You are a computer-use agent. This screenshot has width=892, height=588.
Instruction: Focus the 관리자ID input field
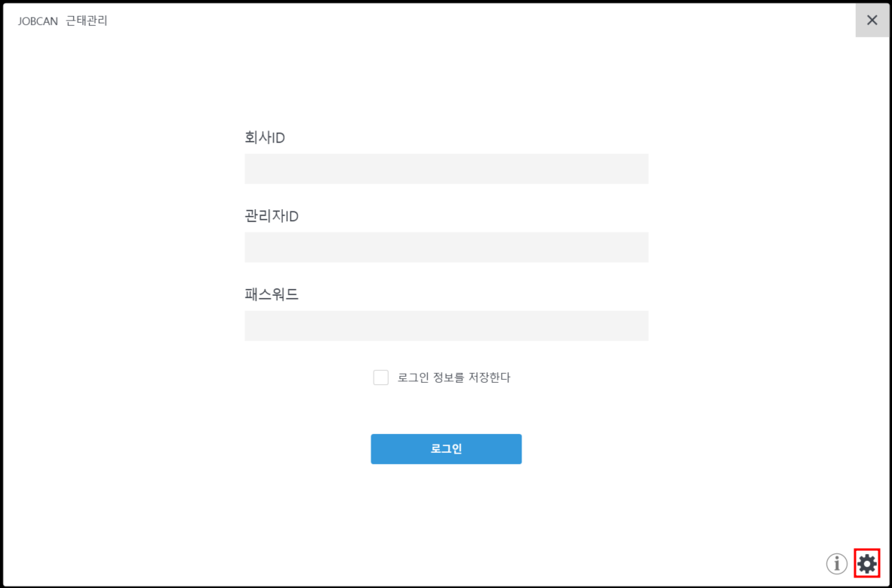coord(446,248)
